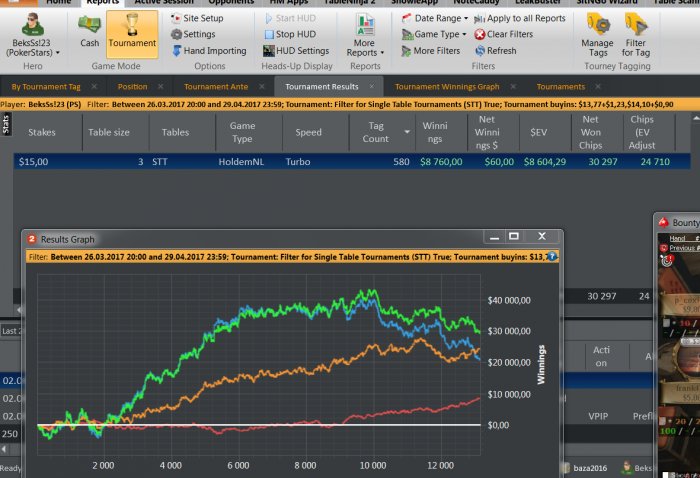Open Manage Tags tool
Image resolution: width=700 pixels, height=478 pixels.
click(x=598, y=31)
